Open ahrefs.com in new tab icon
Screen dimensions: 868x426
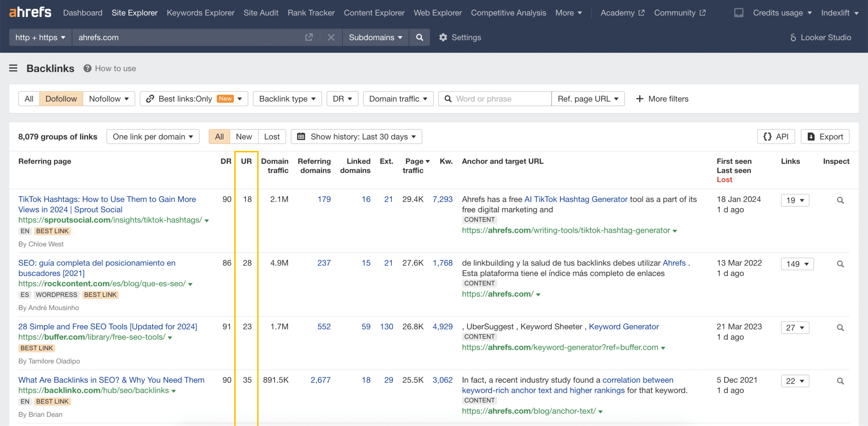[309, 37]
